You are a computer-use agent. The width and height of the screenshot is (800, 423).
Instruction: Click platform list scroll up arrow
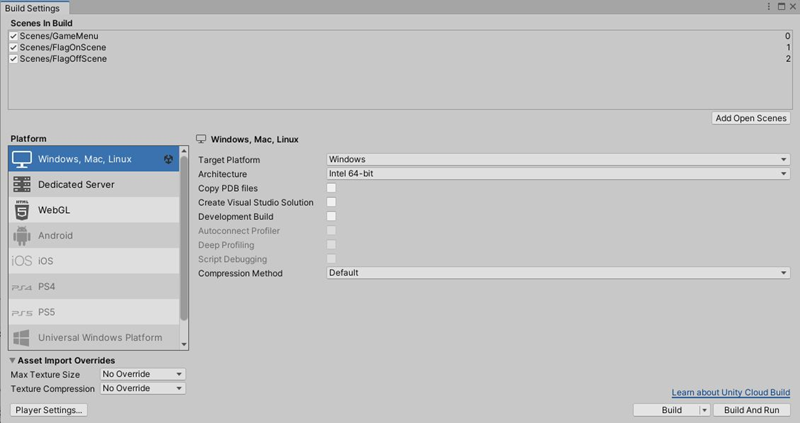[x=184, y=152]
